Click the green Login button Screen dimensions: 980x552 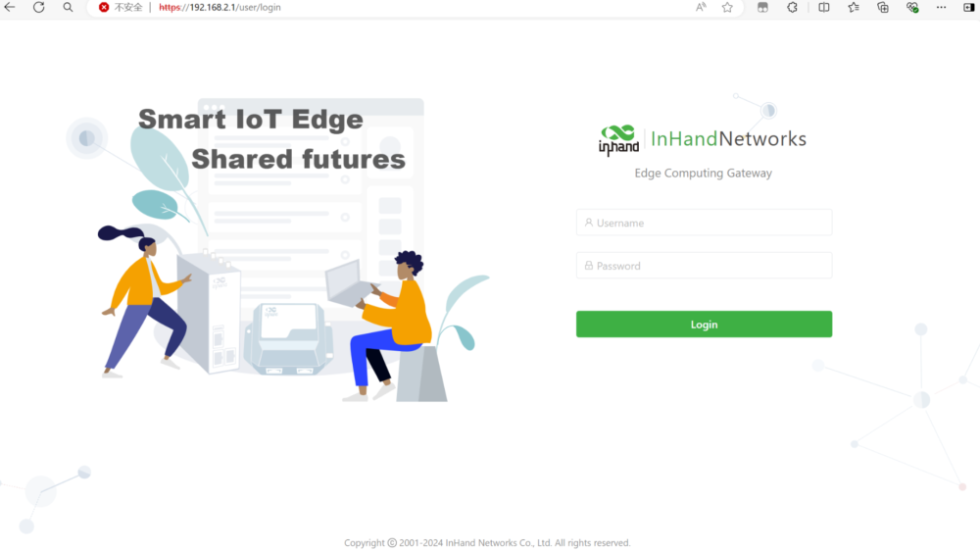(x=704, y=324)
